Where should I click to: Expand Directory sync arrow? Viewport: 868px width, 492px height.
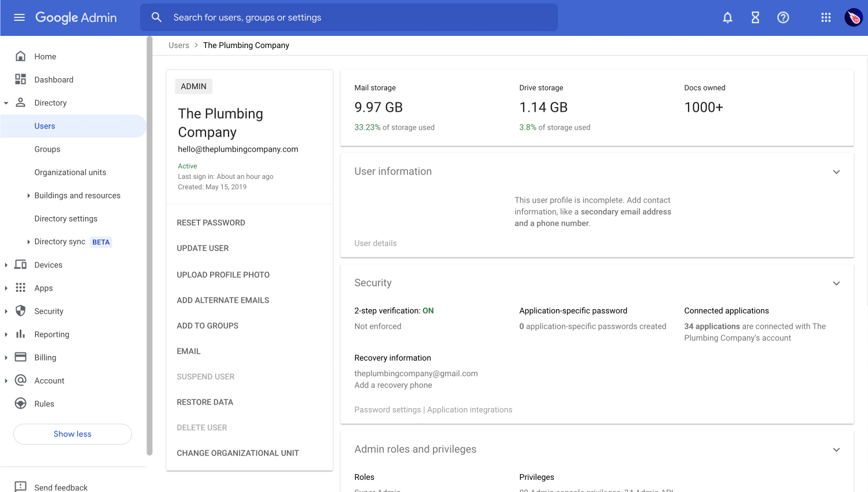[x=28, y=242]
